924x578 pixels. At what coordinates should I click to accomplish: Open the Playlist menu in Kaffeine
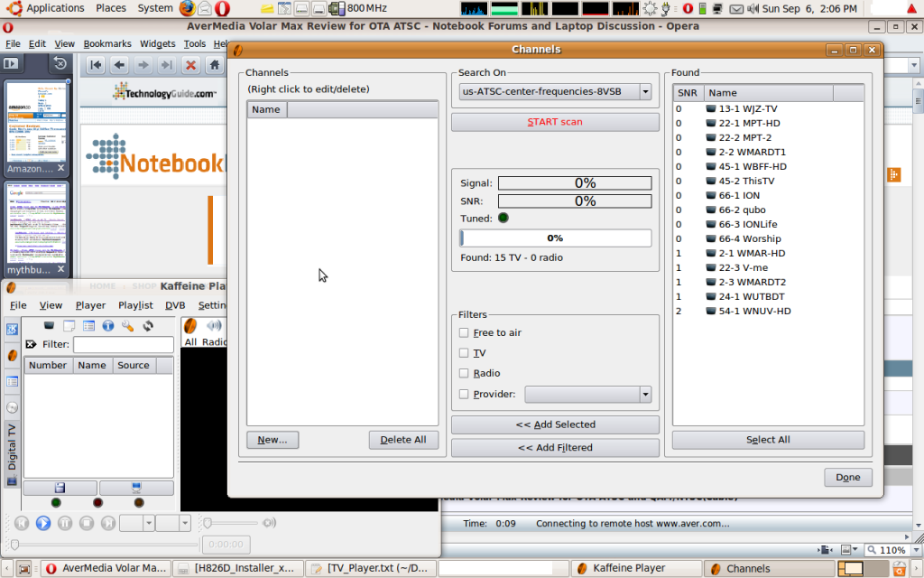135,305
